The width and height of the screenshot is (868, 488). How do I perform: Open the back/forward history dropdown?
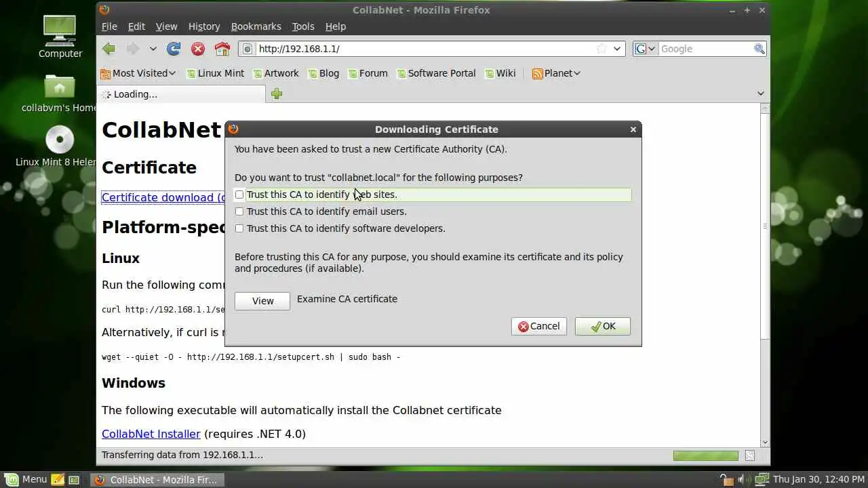click(153, 49)
